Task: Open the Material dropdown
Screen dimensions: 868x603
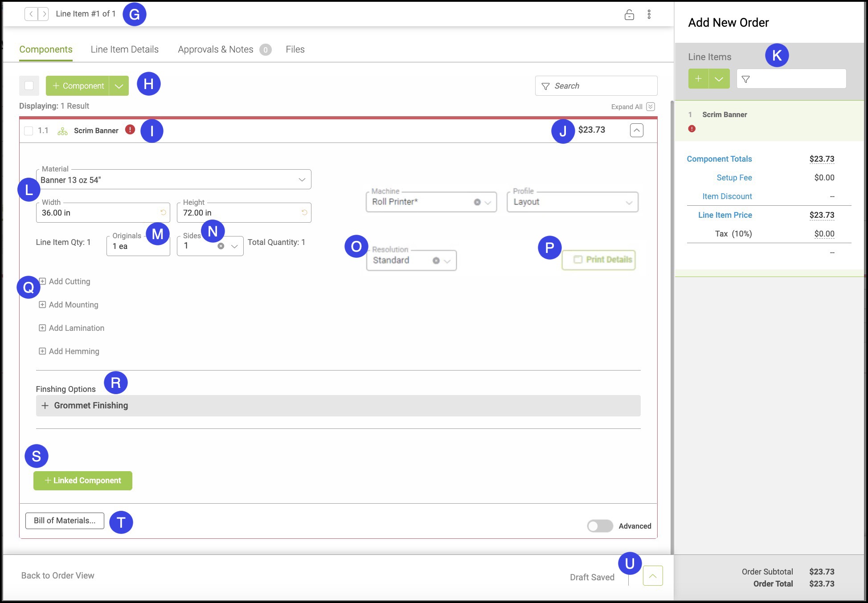Action: click(x=302, y=179)
